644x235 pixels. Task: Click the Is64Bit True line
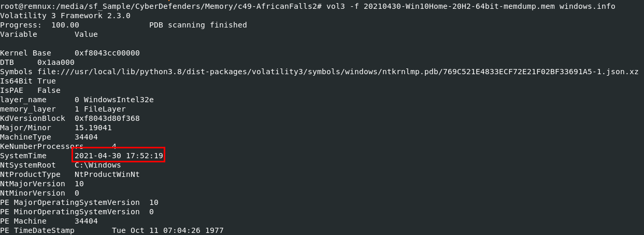point(28,81)
